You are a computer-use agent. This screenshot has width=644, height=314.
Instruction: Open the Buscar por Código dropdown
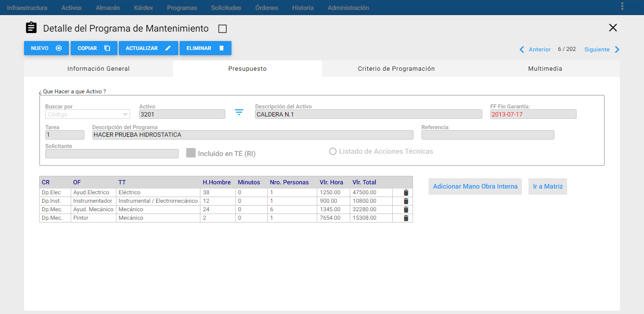(88, 114)
